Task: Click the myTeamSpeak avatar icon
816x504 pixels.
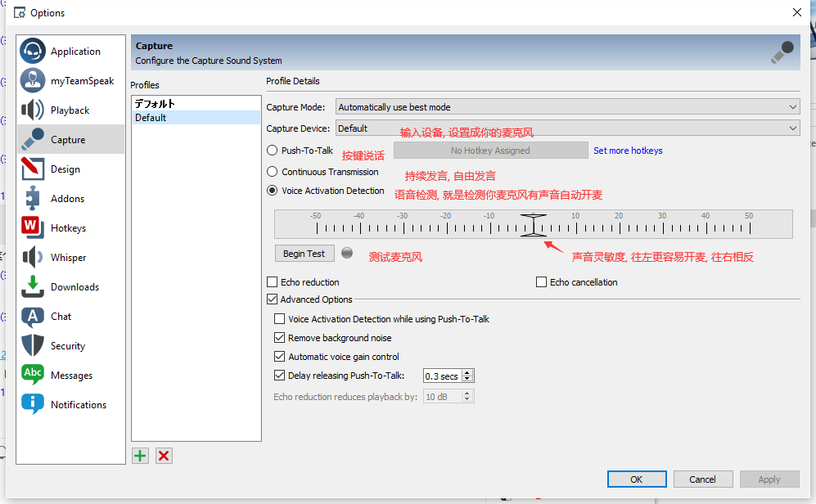Action: (32, 81)
